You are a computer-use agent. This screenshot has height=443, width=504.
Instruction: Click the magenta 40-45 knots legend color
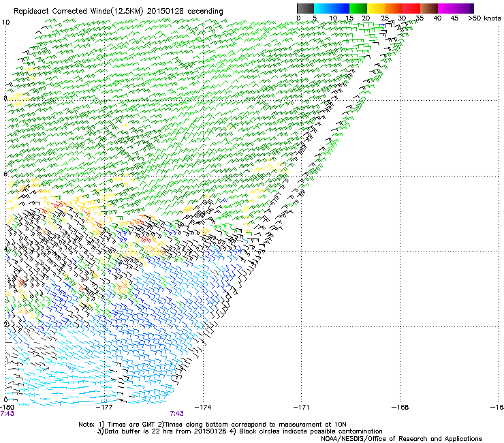[x=447, y=8]
